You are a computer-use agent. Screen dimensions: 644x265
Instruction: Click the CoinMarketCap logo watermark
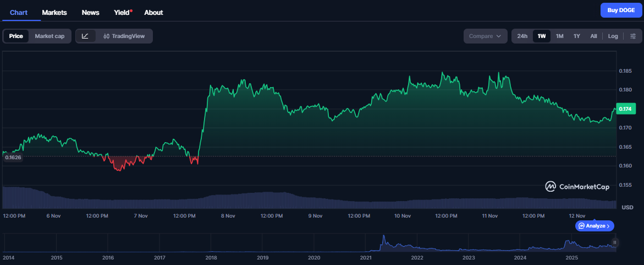577,187
